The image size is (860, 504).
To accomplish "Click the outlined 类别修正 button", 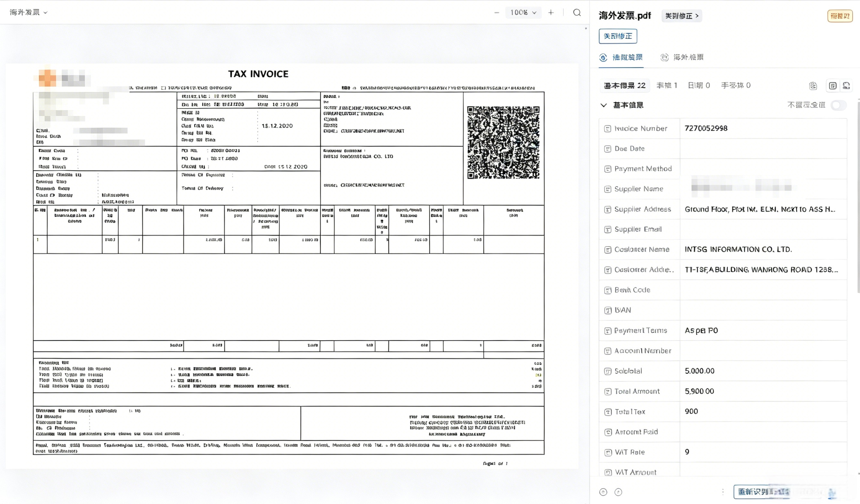I will [618, 36].
